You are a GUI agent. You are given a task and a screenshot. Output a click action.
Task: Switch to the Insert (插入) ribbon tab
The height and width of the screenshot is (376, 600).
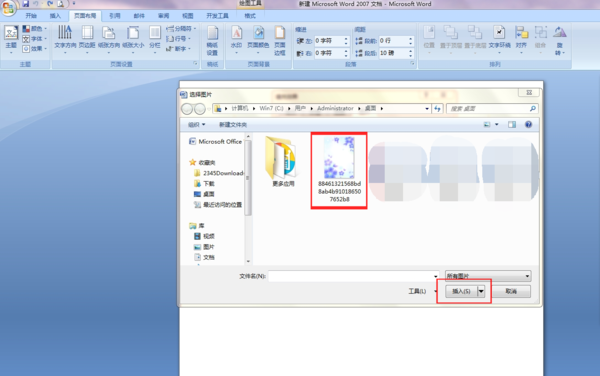point(55,16)
